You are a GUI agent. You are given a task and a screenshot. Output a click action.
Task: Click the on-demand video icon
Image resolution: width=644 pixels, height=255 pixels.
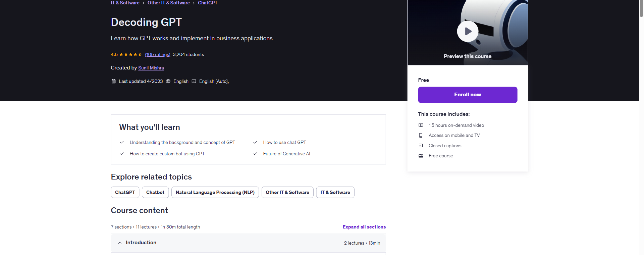click(421, 125)
